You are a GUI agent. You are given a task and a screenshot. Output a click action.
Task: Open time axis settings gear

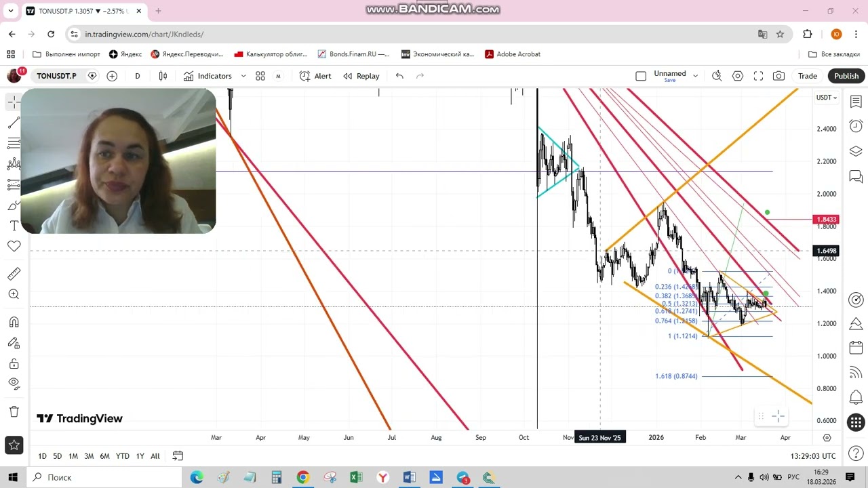(x=827, y=438)
